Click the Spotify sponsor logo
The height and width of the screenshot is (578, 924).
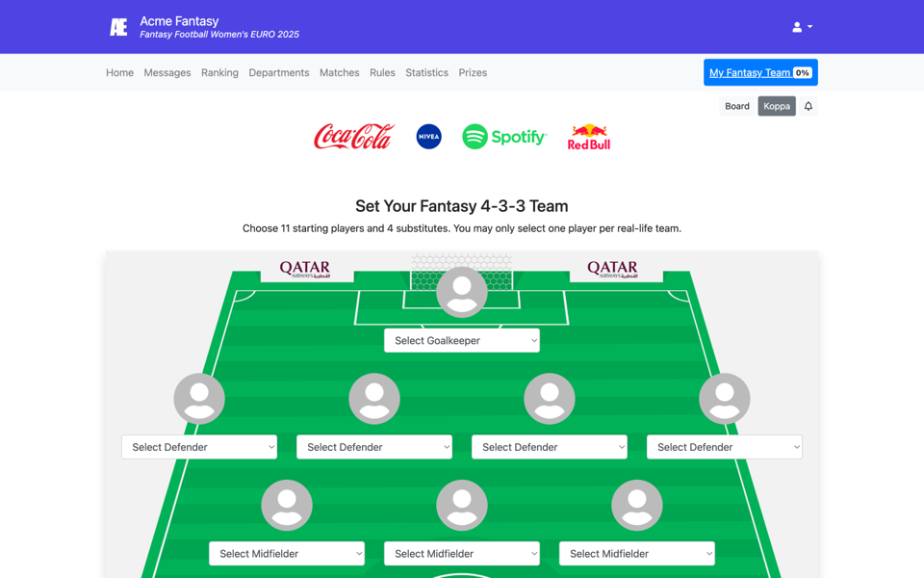[504, 137]
